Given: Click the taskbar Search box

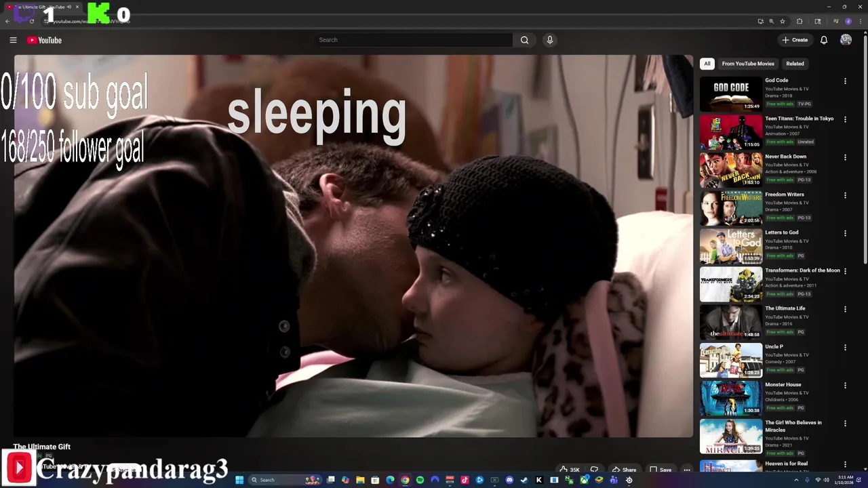Looking at the screenshot, I should coord(285,480).
